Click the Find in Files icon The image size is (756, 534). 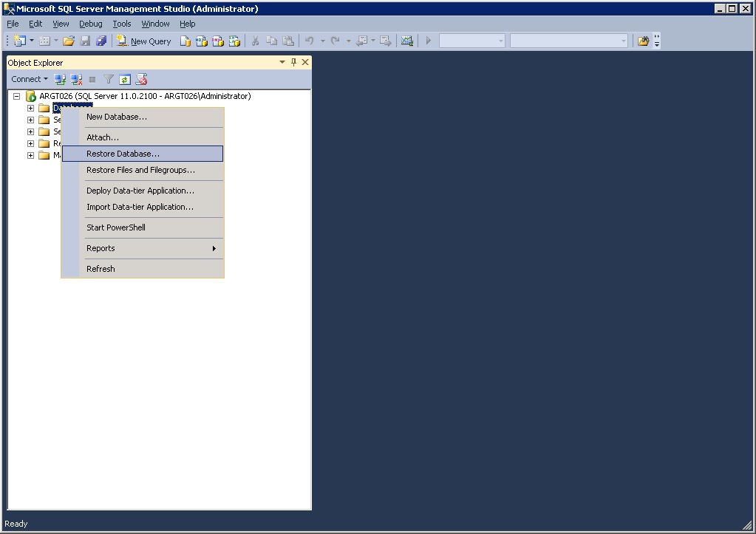(643, 41)
